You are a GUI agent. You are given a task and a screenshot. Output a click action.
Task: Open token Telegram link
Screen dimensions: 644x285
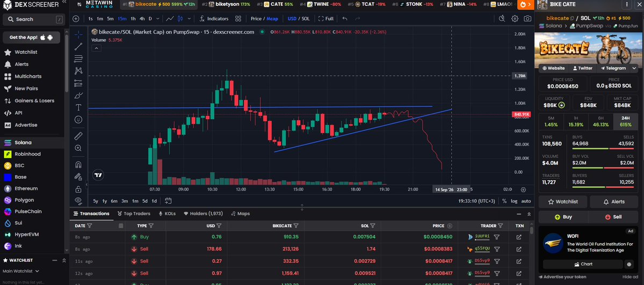pyautogui.click(x=613, y=68)
